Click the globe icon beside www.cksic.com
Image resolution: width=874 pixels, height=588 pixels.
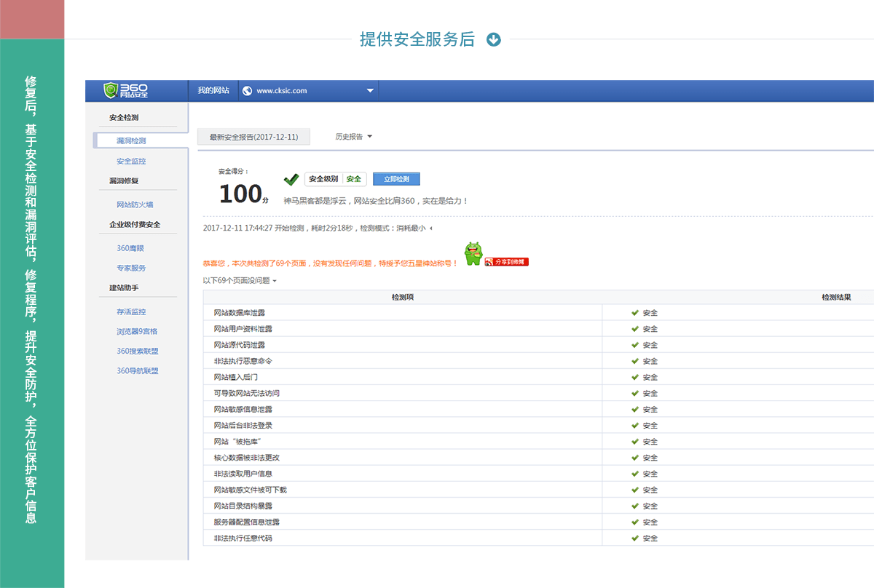click(248, 91)
